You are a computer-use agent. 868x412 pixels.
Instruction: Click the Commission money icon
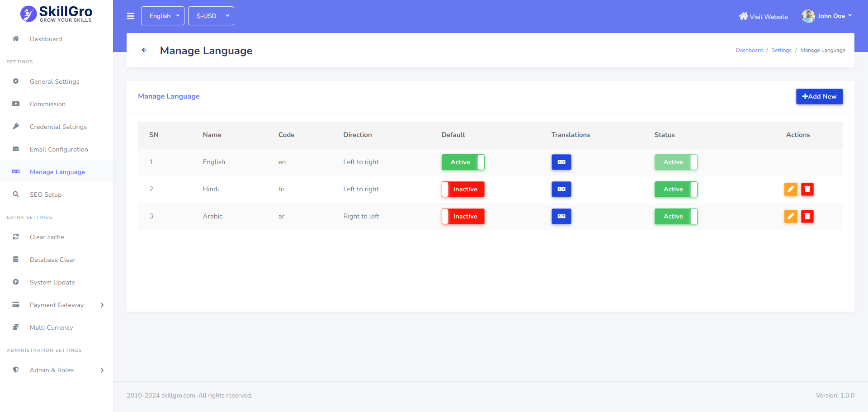pos(16,104)
